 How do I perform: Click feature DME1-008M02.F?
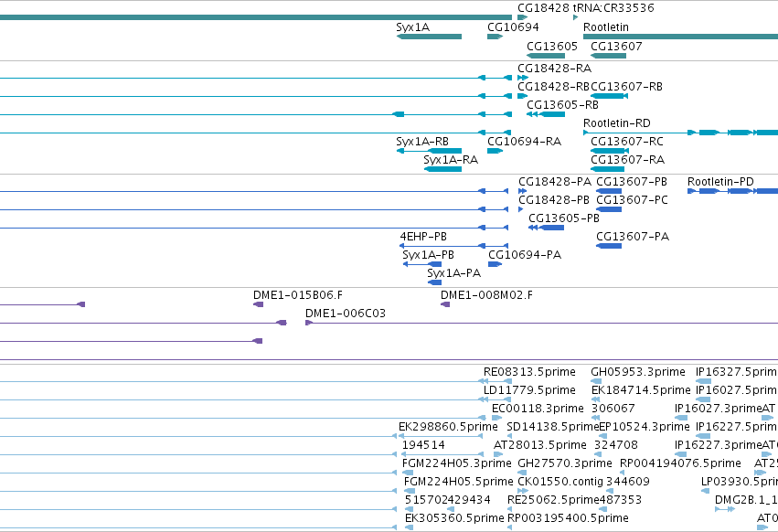[x=486, y=295]
